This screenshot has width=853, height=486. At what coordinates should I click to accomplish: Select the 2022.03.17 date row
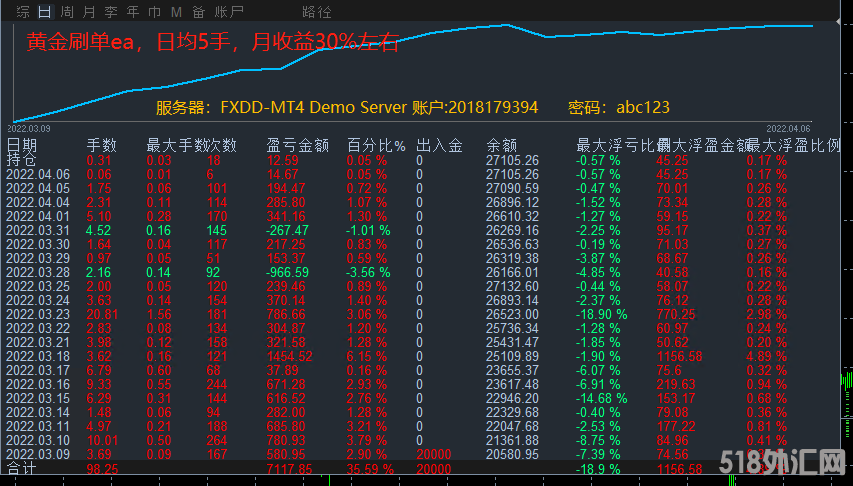pyautogui.click(x=38, y=371)
